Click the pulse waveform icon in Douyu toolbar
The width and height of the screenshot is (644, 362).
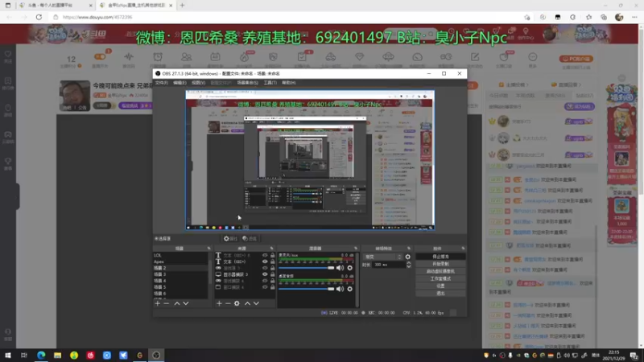click(x=129, y=57)
